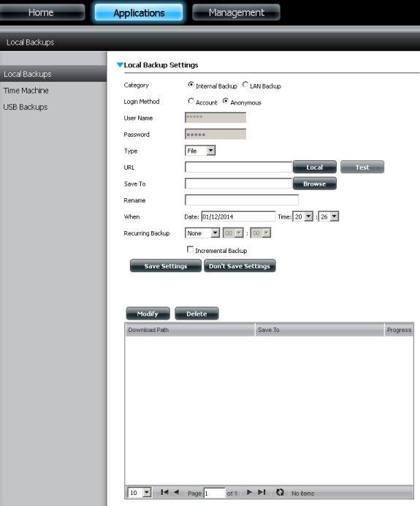
Task: Jump to last page of list
Action: click(261, 492)
